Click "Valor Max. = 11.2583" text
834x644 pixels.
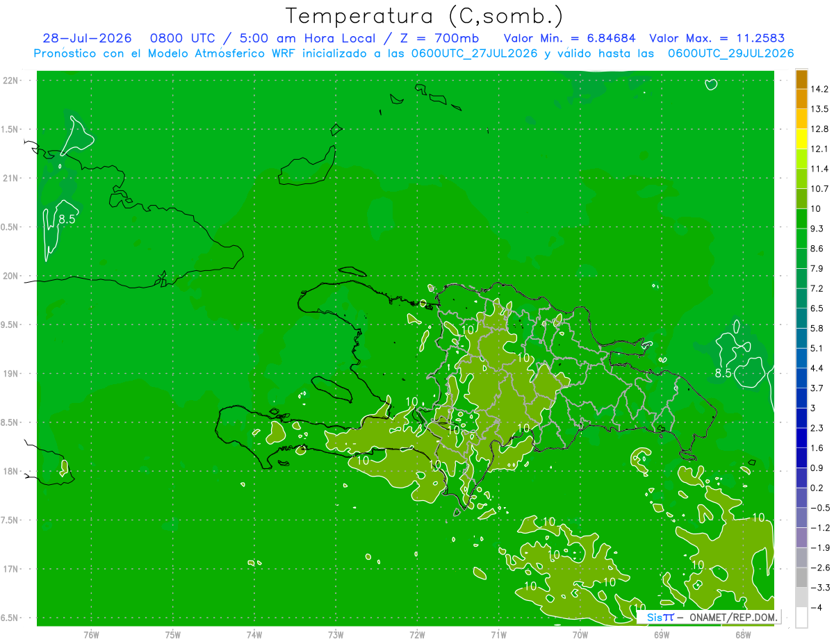click(x=717, y=38)
